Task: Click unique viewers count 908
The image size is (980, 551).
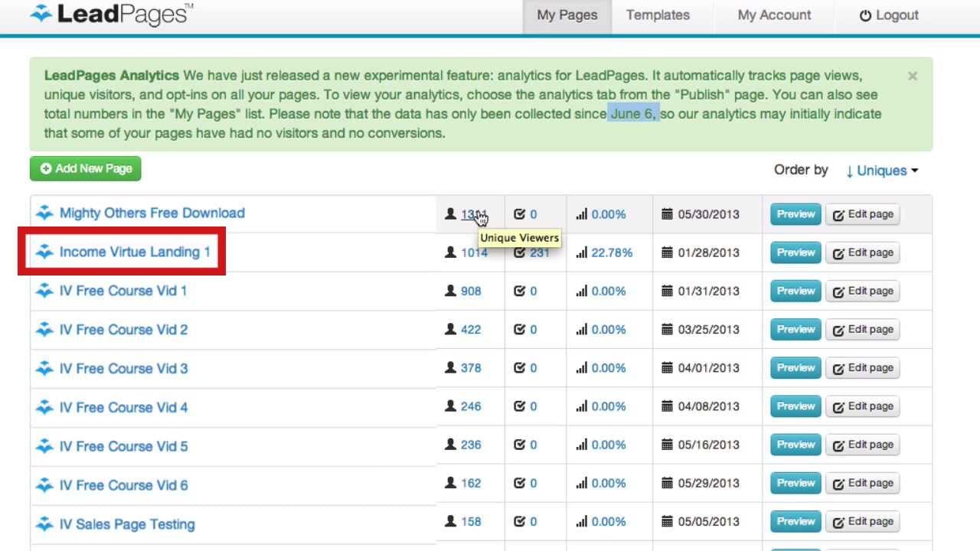Action: 471,291
